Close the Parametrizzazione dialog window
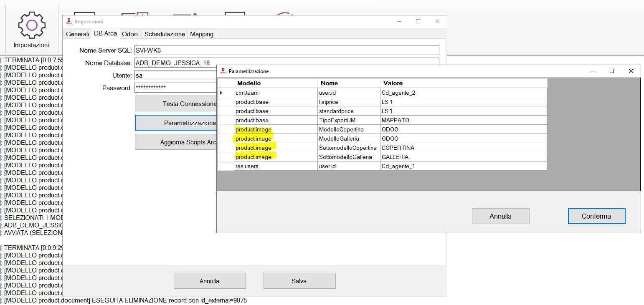 click(x=631, y=71)
